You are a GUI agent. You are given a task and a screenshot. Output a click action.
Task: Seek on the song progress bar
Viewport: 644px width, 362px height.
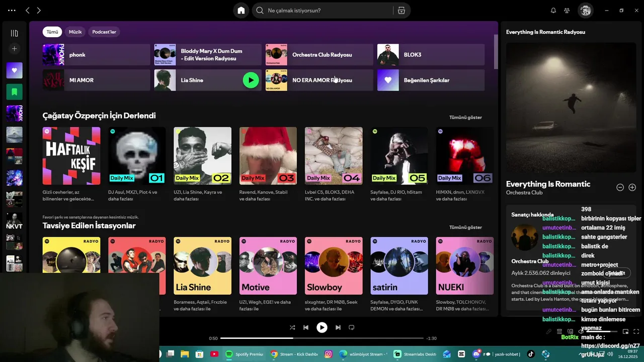[x=322, y=338]
